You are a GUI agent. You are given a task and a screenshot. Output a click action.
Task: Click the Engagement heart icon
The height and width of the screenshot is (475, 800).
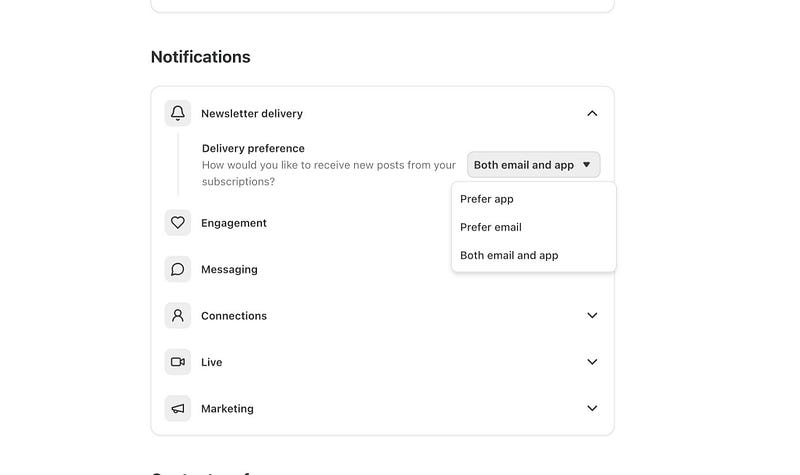tap(178, 223)
